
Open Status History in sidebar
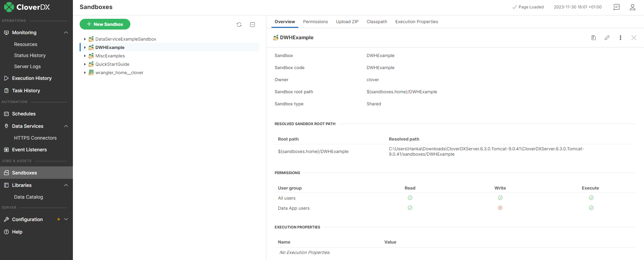pos(30,55)
